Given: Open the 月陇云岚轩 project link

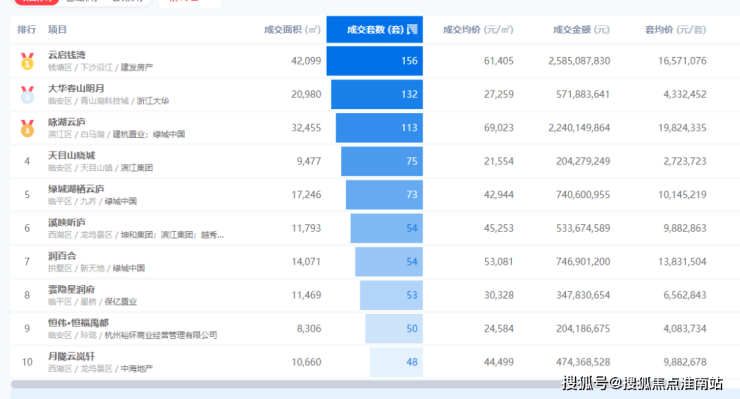Looking at the screenshot, I should tap(71, 356).
